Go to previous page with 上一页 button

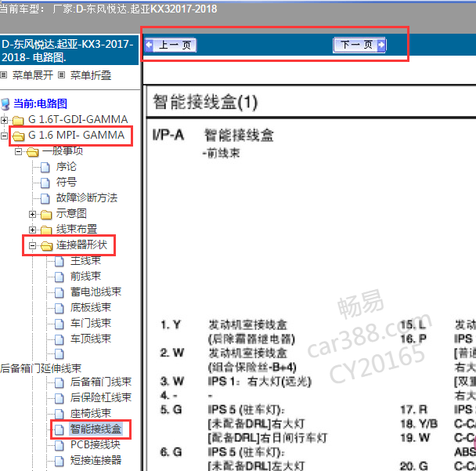pyautogui.click(x=171, y=45)
